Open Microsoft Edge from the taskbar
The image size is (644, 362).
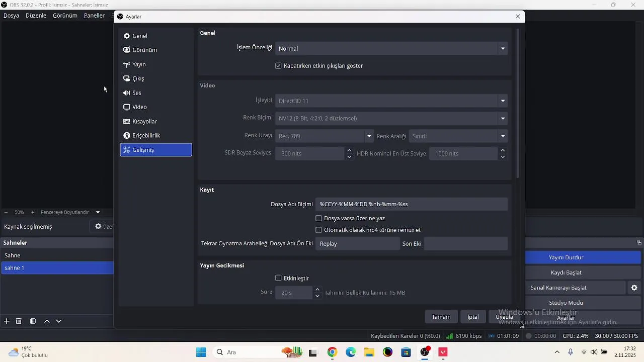(351, 352)
